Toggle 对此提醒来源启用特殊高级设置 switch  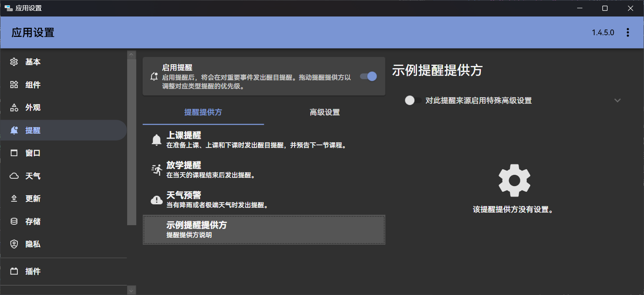point(413,101)
